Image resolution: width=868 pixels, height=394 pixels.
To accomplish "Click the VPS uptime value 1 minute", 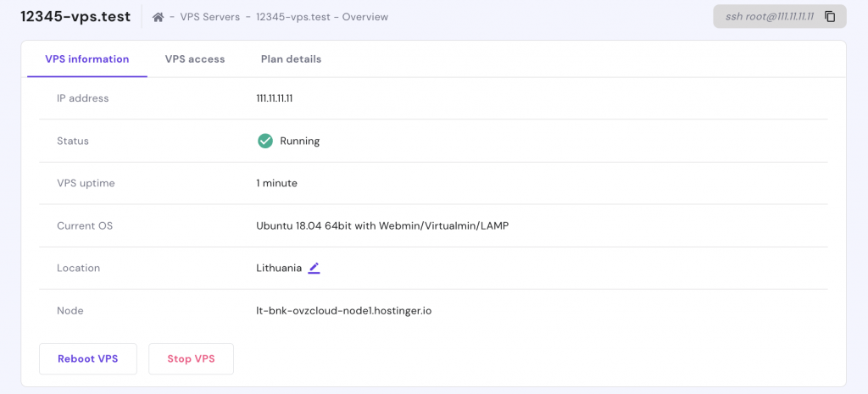I will click(x=277, y=183).
